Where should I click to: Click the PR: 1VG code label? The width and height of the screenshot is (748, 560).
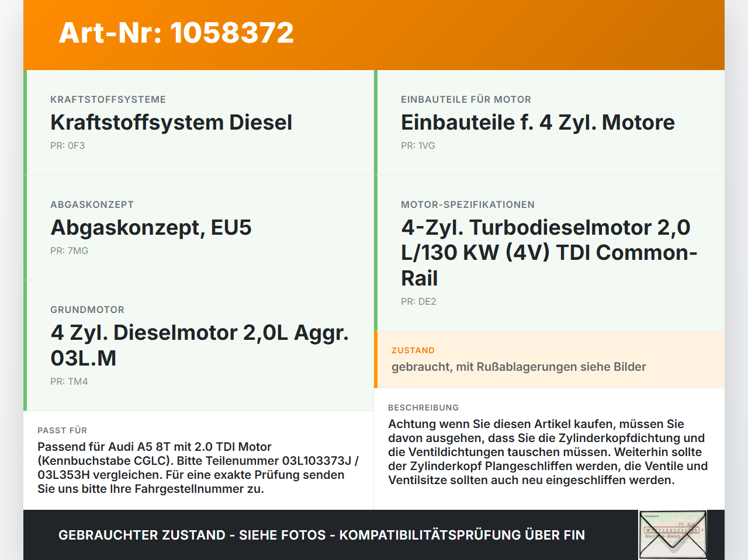(418, 145)
